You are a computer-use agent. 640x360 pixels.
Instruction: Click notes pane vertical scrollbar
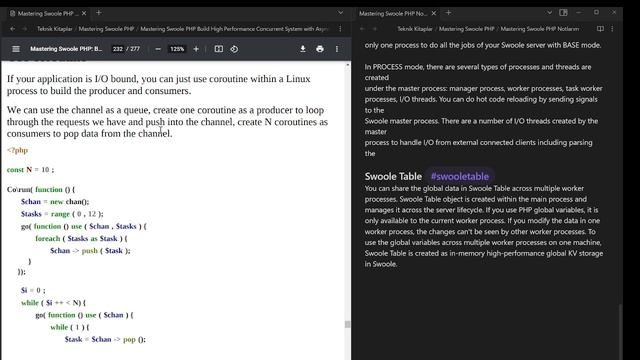coord(620,331)
